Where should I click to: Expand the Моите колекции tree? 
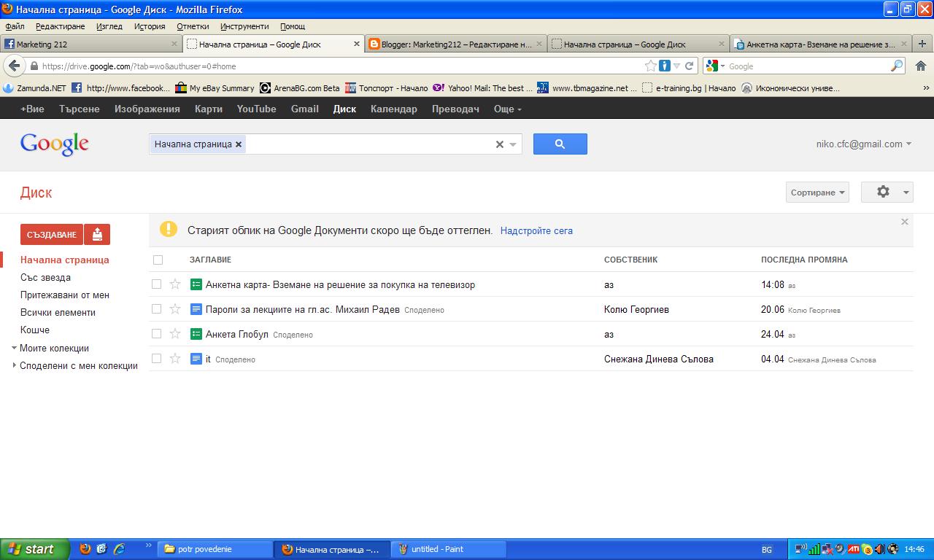pos(14,348)
